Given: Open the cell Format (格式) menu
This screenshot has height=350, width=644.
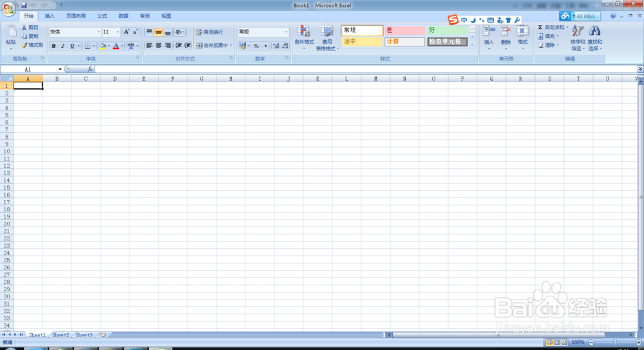Looking at the screenshot, I should 522,37.
